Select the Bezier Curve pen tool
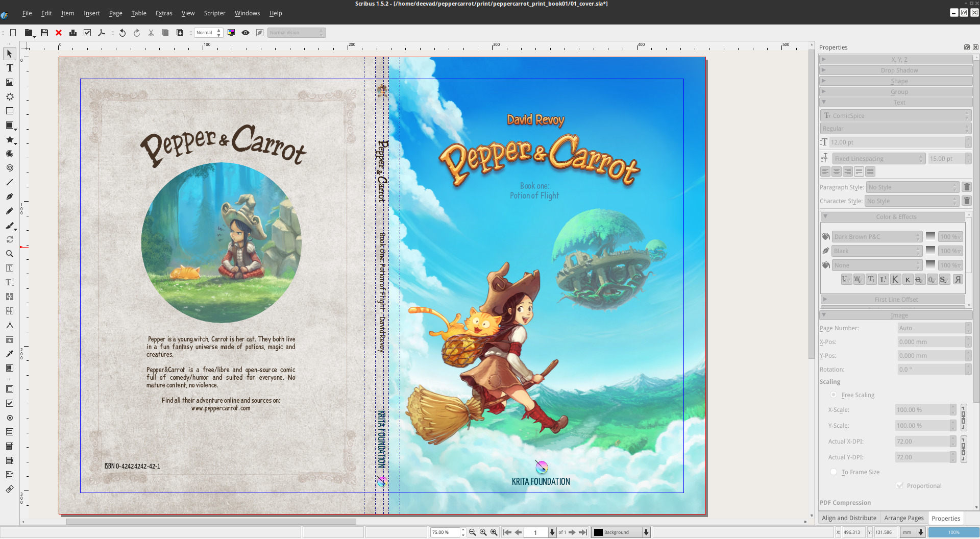Image resolution: width=980 pixels, height=539 pixels. 10,197
